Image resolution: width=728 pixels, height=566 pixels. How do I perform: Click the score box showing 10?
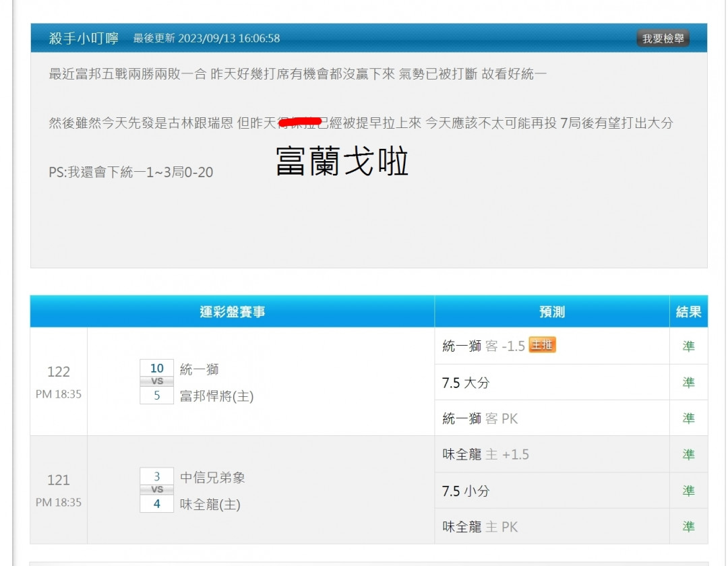157,369
